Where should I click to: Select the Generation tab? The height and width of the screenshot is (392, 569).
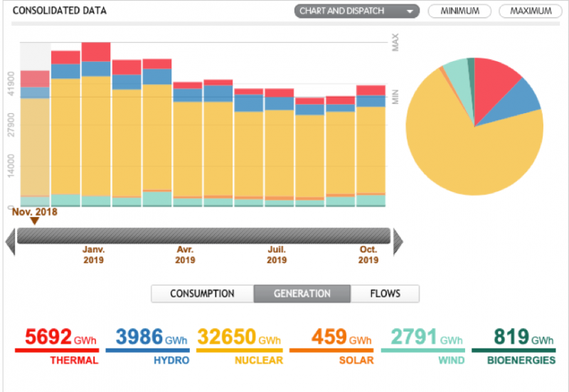302,294
